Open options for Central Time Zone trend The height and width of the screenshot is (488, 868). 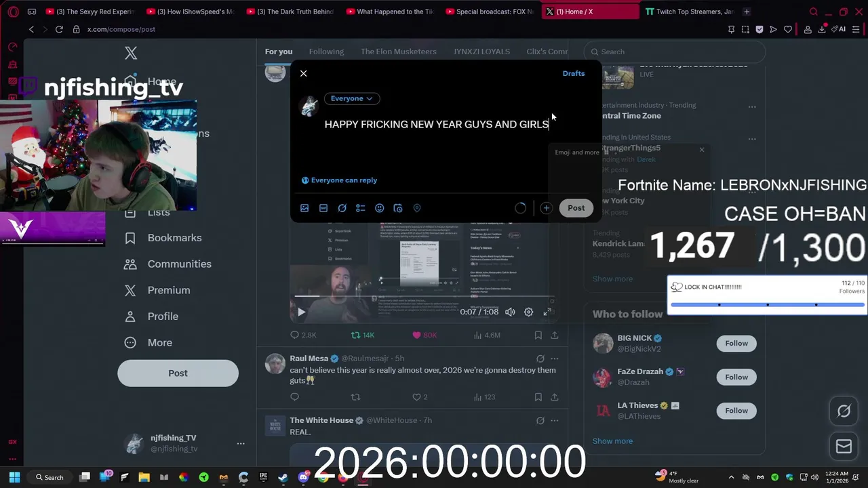[x=752, y=107]
